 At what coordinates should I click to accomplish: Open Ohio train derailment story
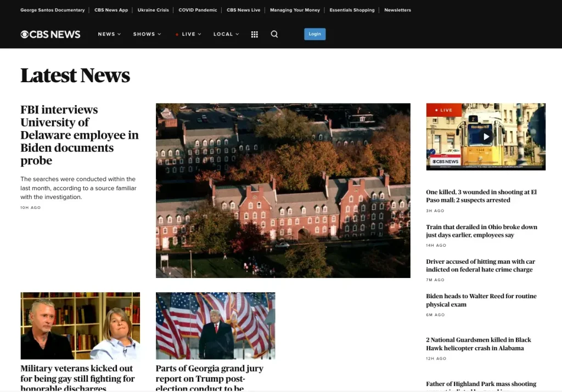[x=482, y=231]
